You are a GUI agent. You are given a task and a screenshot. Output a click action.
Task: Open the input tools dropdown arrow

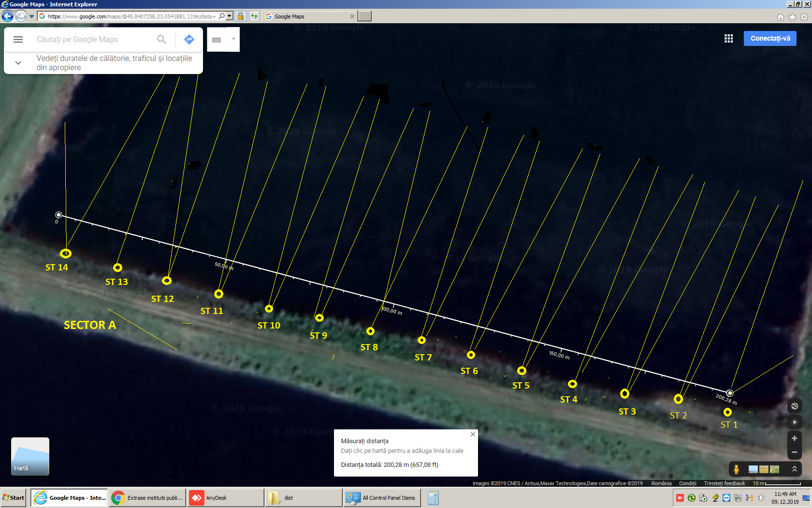(x=233, y=39)
